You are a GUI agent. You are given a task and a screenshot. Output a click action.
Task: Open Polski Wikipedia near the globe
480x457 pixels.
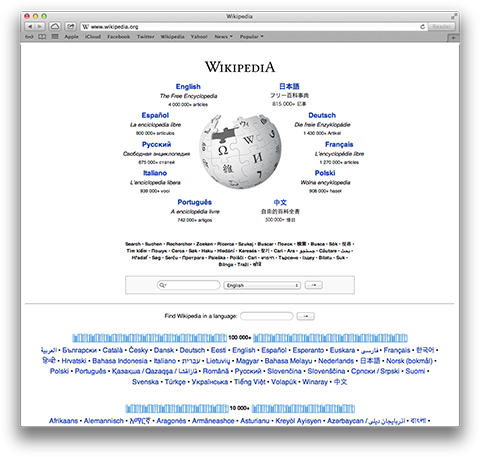(325, 173)
